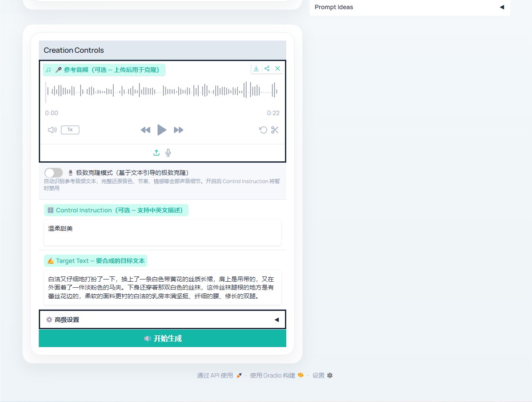Skip forward in the reference audio

(178, 130)
